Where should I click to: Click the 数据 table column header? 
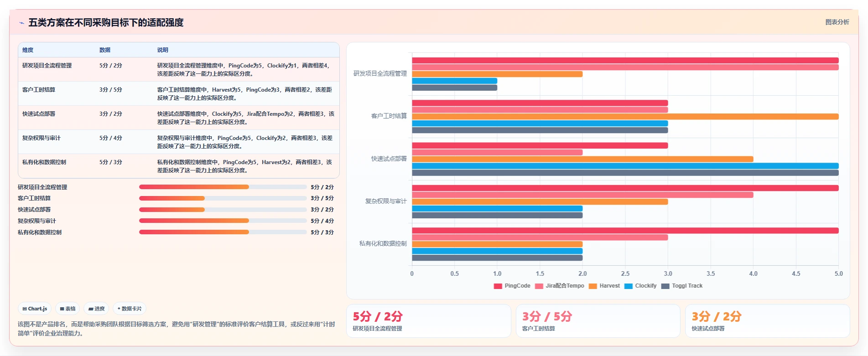pos(105,50)
